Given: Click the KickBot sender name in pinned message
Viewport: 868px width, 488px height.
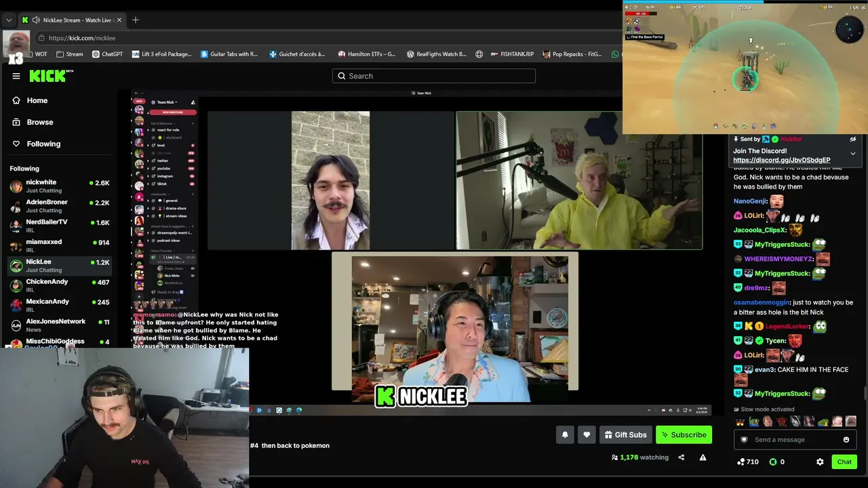Looking at the screenshot, I should point(791,139).
